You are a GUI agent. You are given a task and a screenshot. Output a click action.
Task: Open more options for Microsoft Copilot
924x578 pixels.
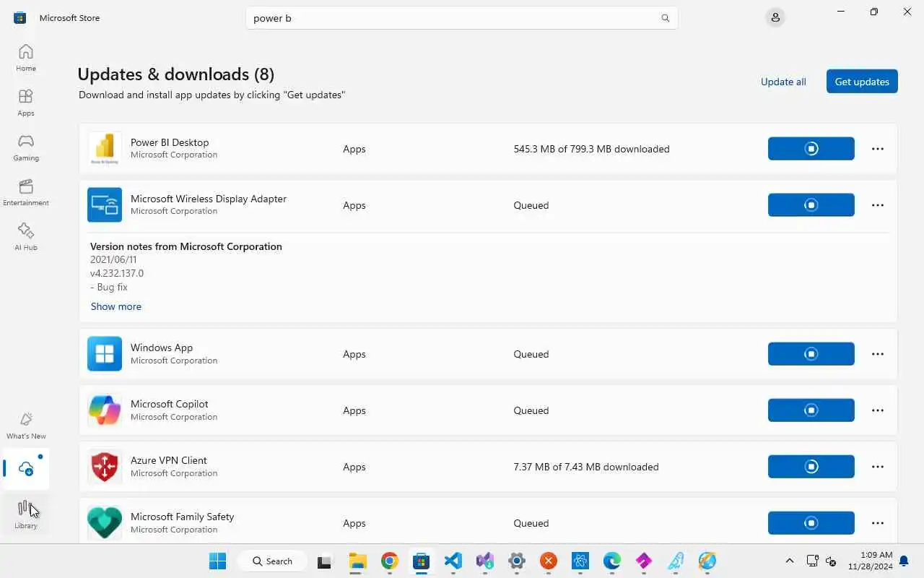pyautogui.click(x=878, y=410)
